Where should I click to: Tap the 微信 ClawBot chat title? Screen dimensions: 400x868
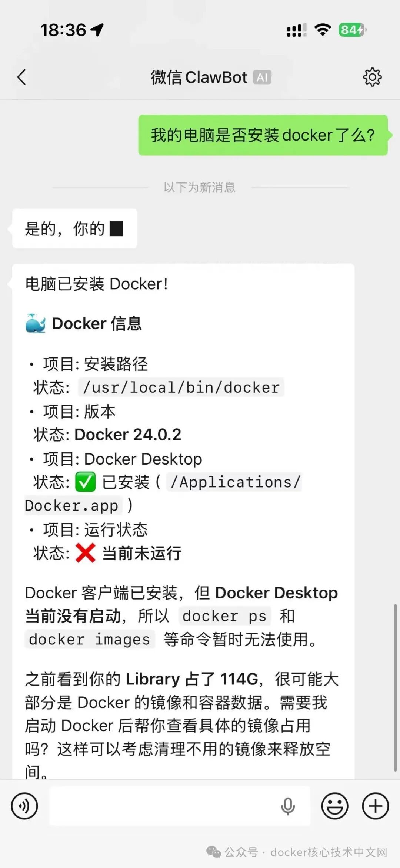[199, 77]
